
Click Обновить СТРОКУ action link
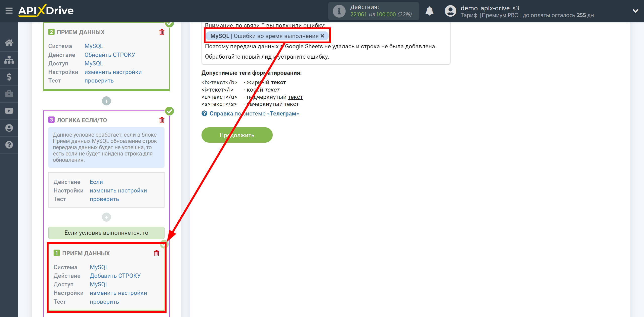[x=110, y=55]
